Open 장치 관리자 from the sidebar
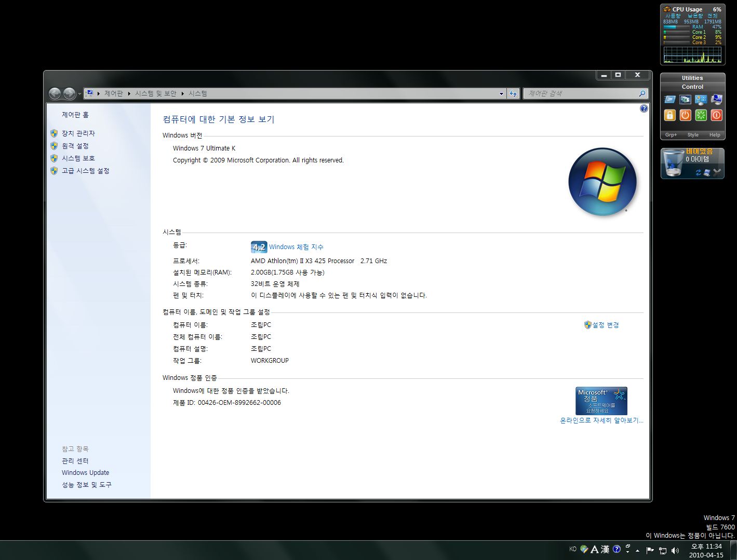 click(78, 133)
